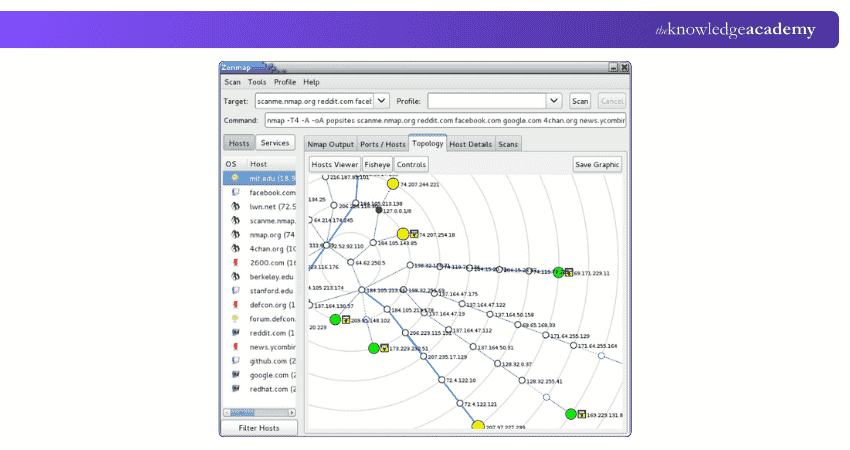Click the Scan button
The image size is (850, 450).
point(580,101)
